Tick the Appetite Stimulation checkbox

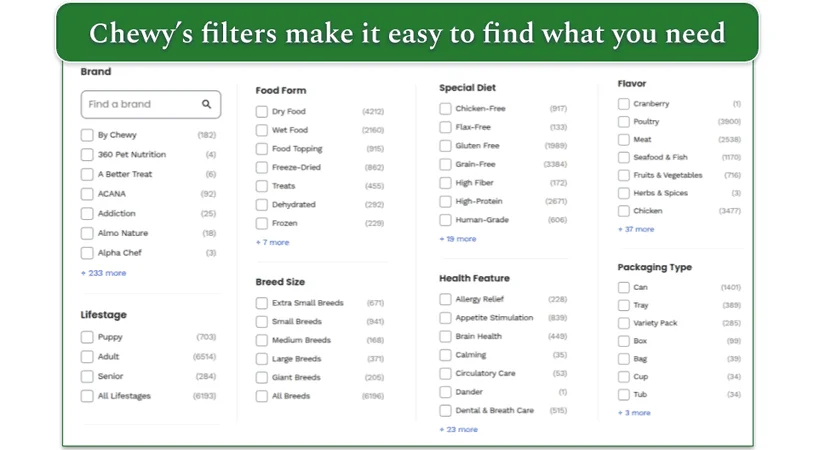pos(445,318)
